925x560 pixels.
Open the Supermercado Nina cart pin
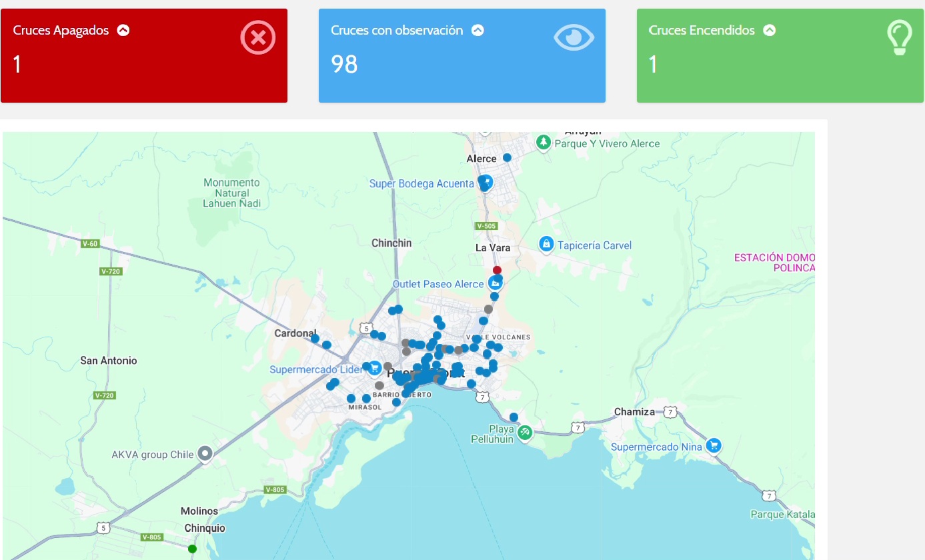point(714,445)
